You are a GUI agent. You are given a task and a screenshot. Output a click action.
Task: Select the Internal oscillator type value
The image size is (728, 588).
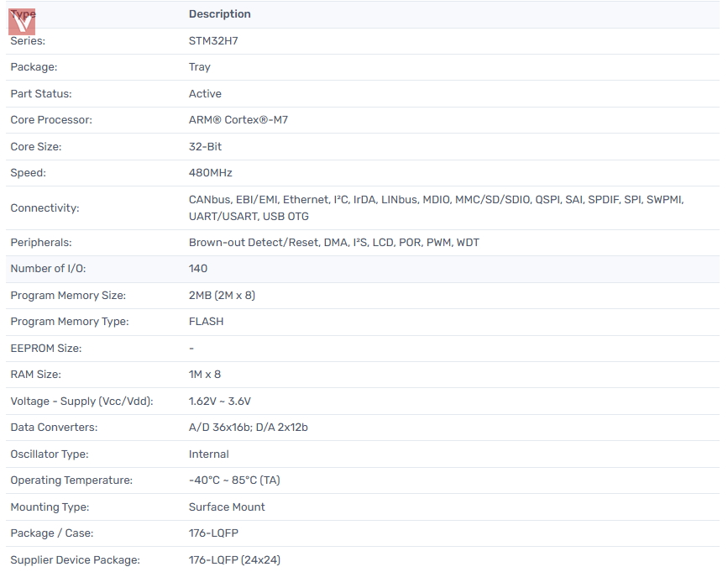coord(208,454)
